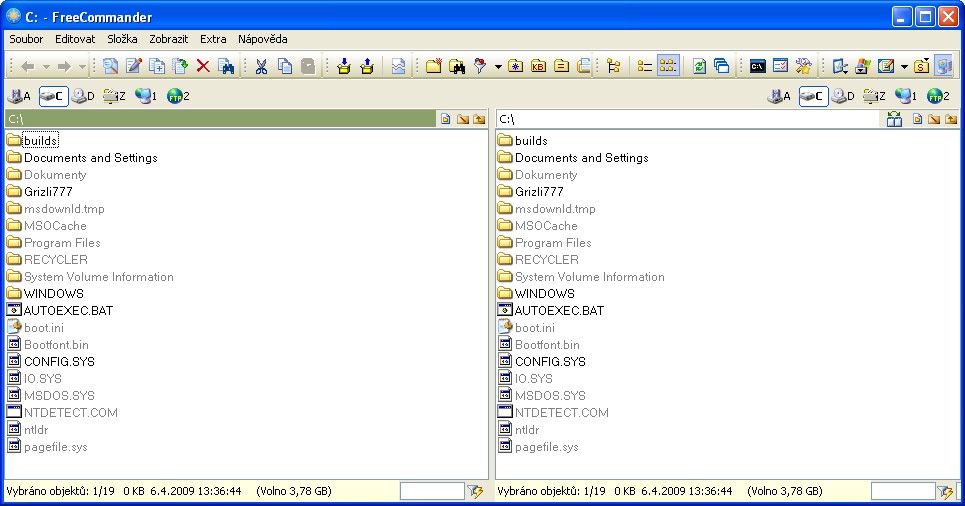The image size is (965, 506).
Task: Select network drive Z in left panel
Action: pos(115,96)
